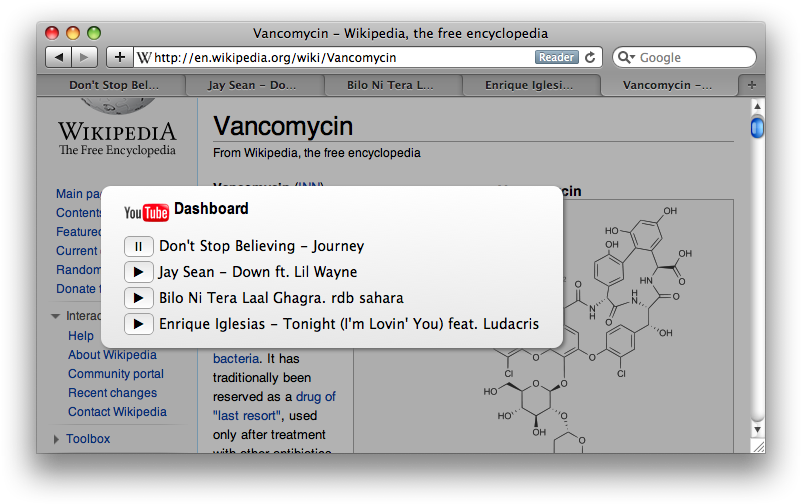801x504 pixels.
Task: Open Google search magnifier dropdown
Action: point(626,58)
